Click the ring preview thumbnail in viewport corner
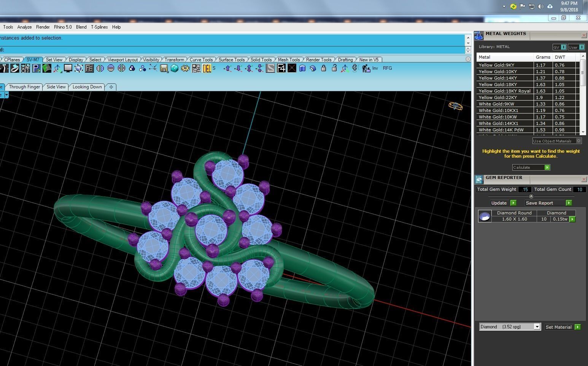 pos(456,106)
